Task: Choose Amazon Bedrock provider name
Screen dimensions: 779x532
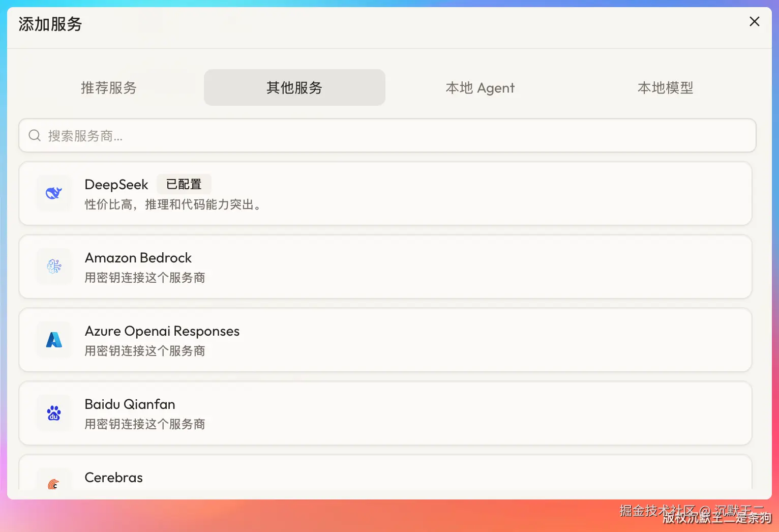Action: tap(138, 258)
